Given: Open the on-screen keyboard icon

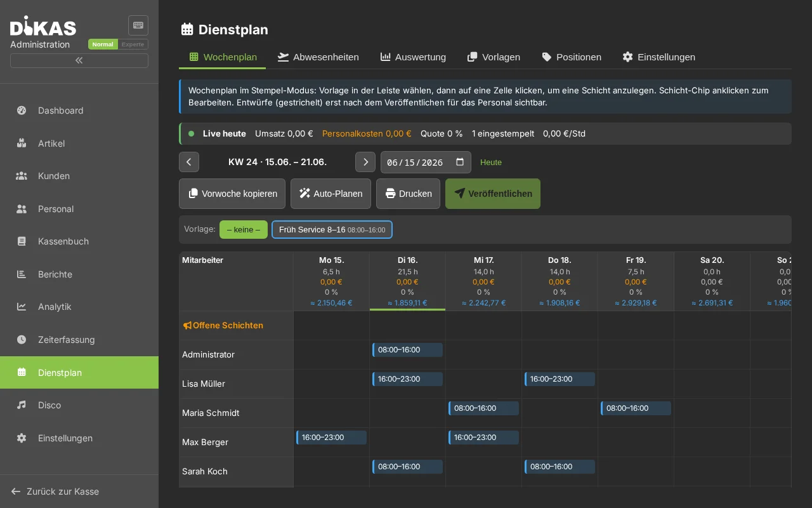Looking at the screenshot, I should (138, 25).
